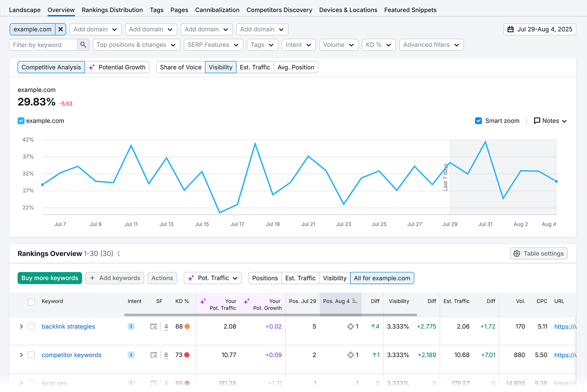The height and width of the screenshot is (392, 587).
Task: Toggle the Smart zoom checkbox
Action: tap(478, 121)
